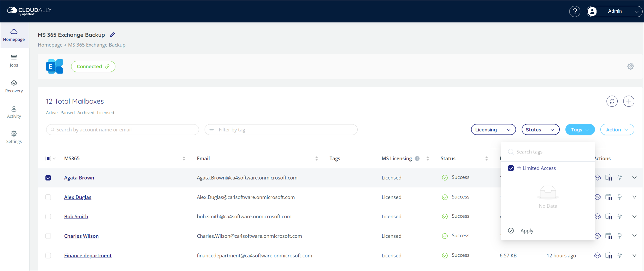Check the Charles Wilson row checkbox

tap(48, 236)
